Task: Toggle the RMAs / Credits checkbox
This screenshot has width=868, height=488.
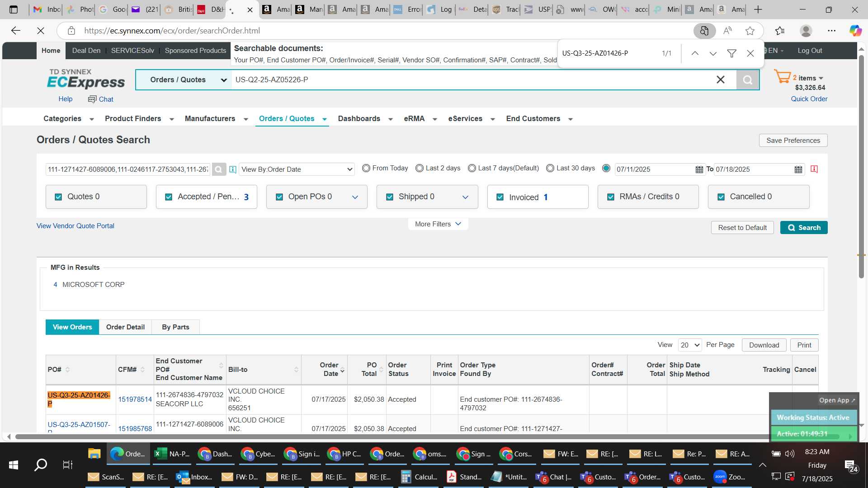Action: click(x=611, y=197)
